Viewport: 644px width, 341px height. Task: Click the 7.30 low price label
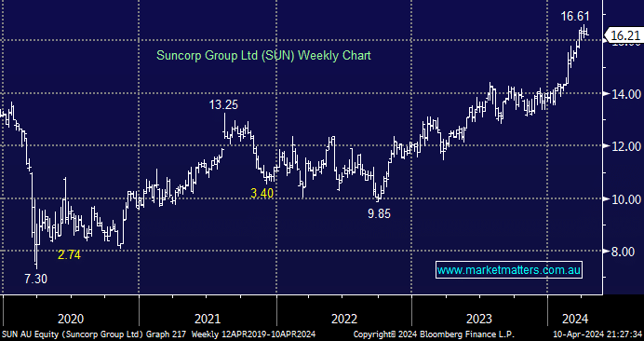coord(35,279)
